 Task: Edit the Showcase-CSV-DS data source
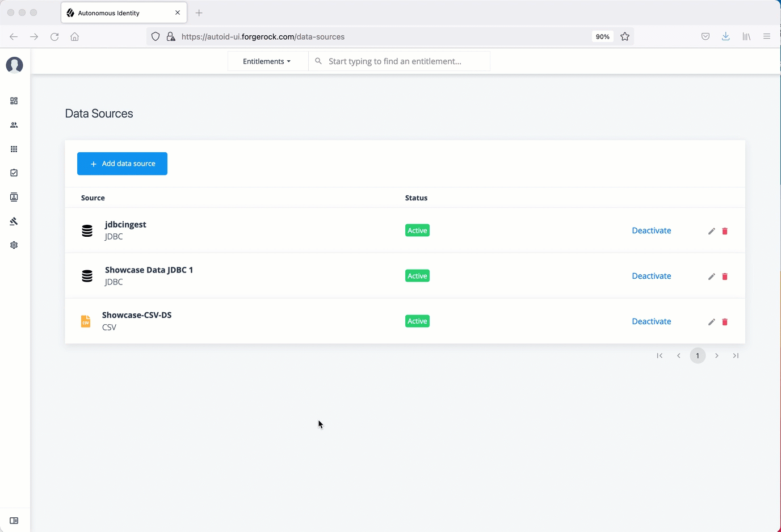[x=711, y=322]
